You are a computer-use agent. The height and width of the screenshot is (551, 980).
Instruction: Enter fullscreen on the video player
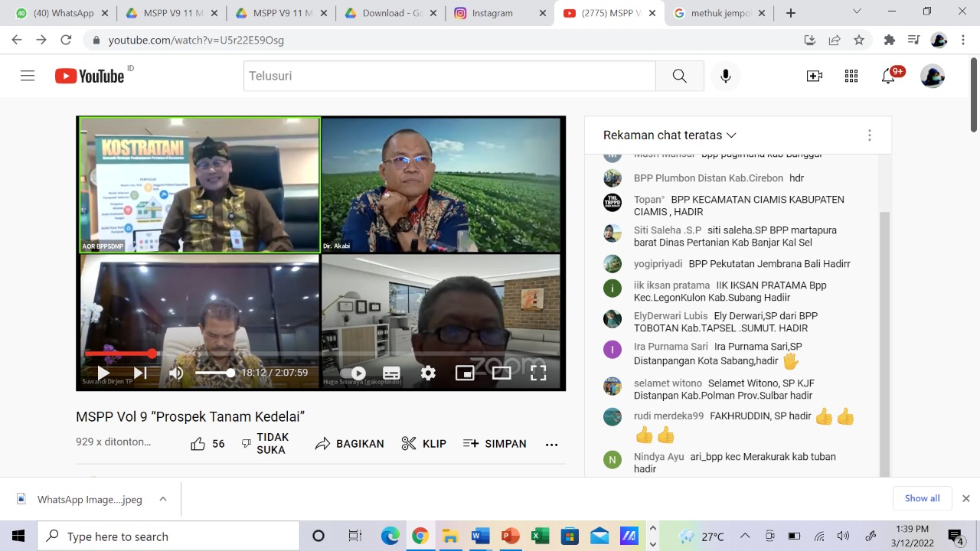[538, 373]
